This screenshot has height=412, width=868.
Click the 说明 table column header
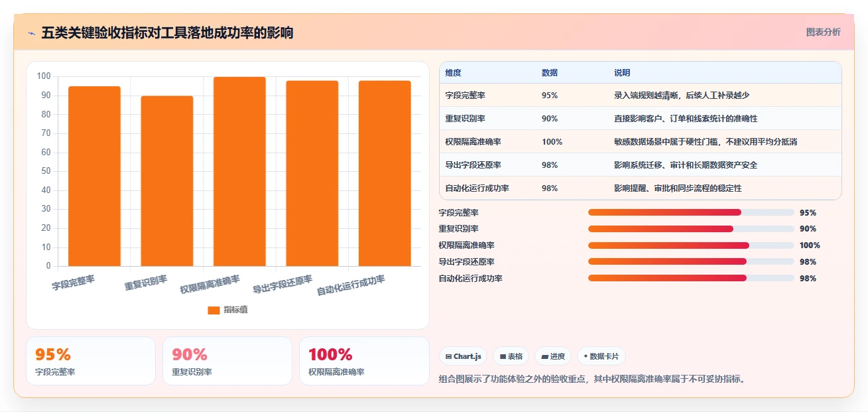click(x=623, y=73)
